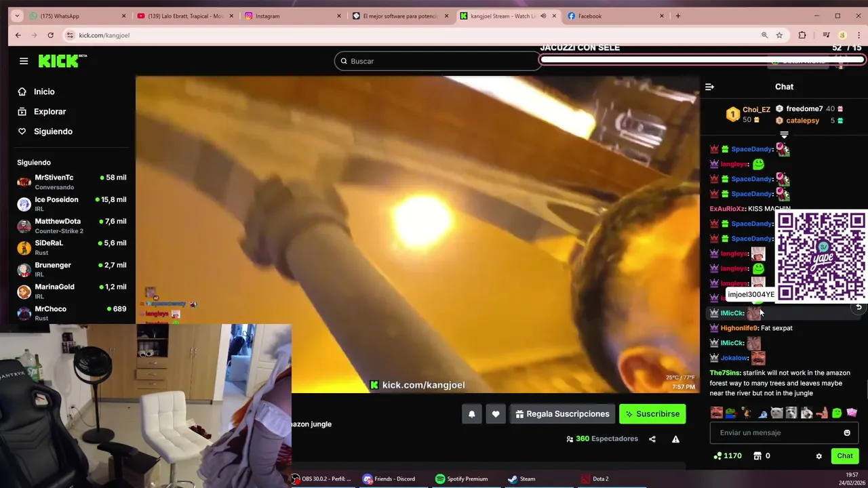Insert the Pepe frog emote
This screenshot has width=868, height=488.
pos(731,413)
